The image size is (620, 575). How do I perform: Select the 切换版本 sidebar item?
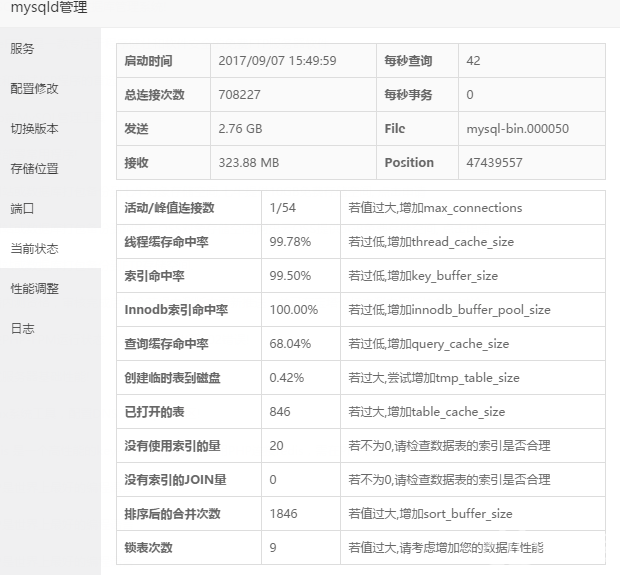pos(35,128)
